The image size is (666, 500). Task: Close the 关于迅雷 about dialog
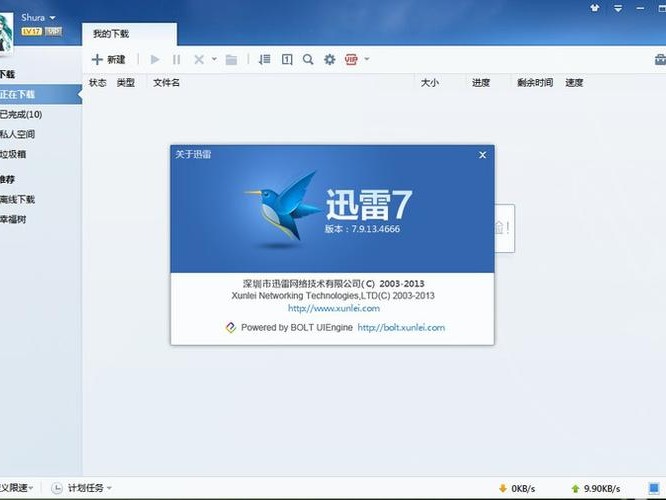[483, 155]
